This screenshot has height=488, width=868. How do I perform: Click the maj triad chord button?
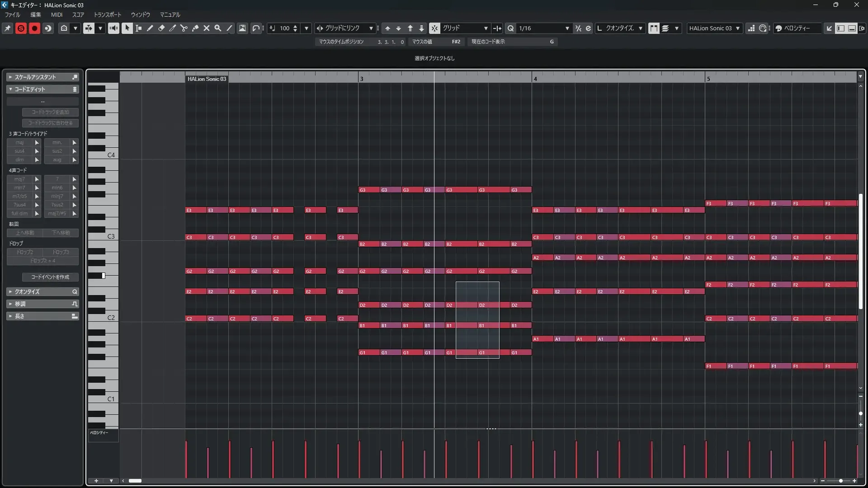(x=20, y=142)
